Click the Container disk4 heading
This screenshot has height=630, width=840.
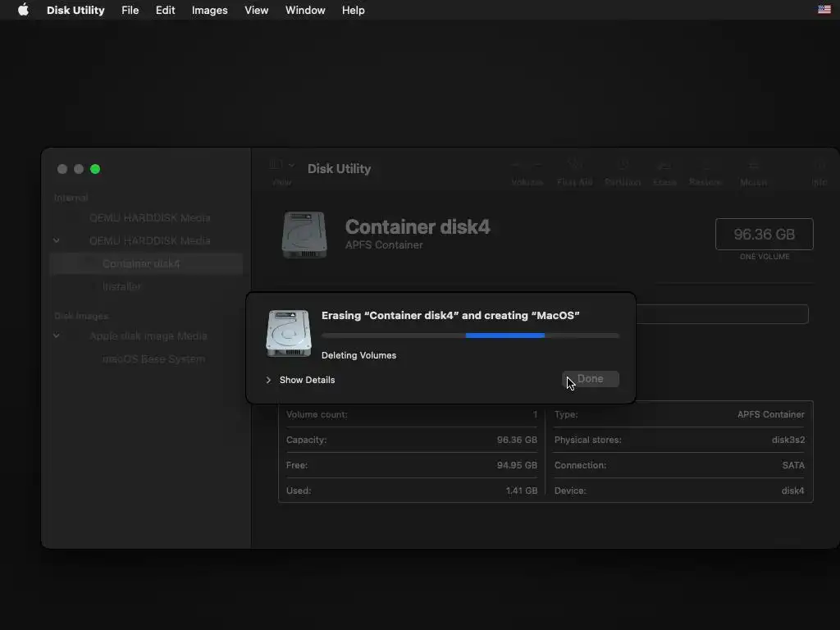[x=418, y=226]
